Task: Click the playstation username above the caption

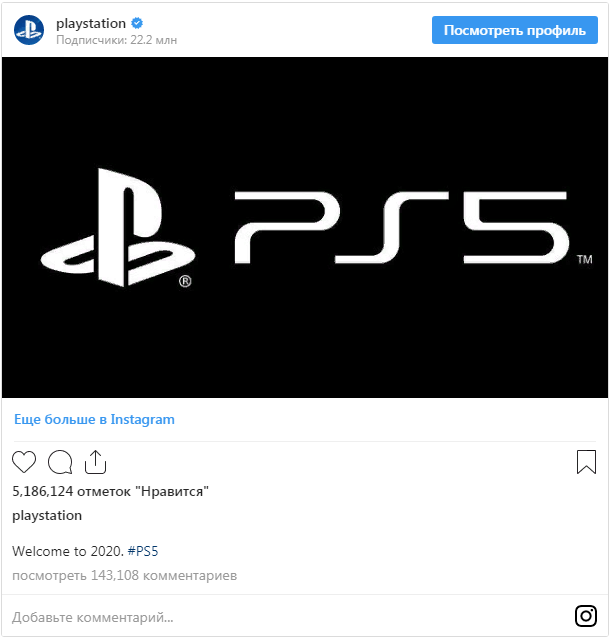Action: pos(47,516)
